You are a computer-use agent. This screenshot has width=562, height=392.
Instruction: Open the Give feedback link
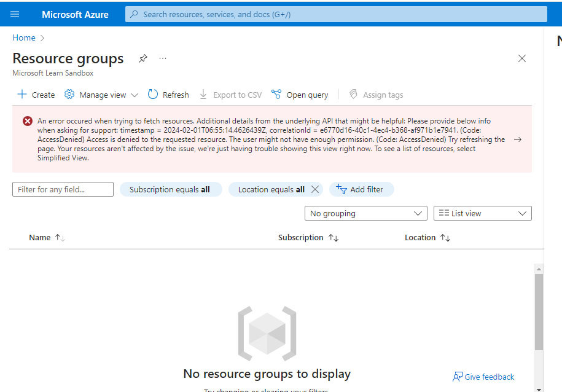(483, 377)
